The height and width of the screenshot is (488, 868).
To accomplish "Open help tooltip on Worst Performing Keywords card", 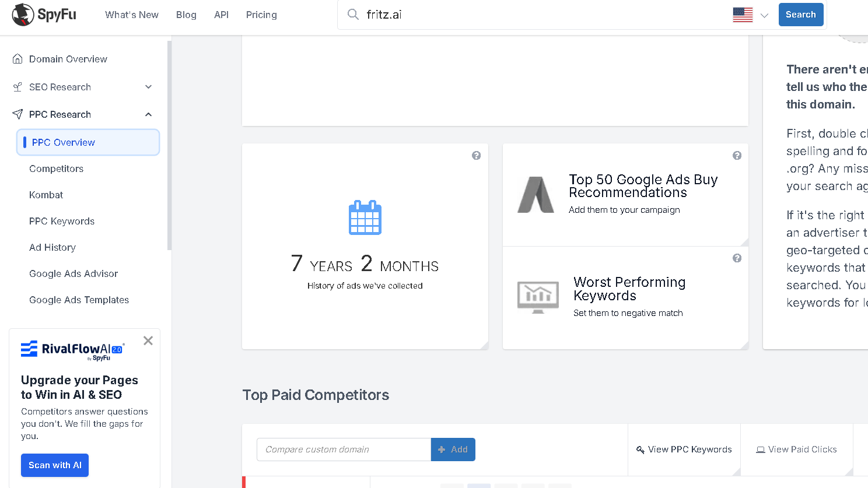I will pyautogui.click(x=737, y=257).
